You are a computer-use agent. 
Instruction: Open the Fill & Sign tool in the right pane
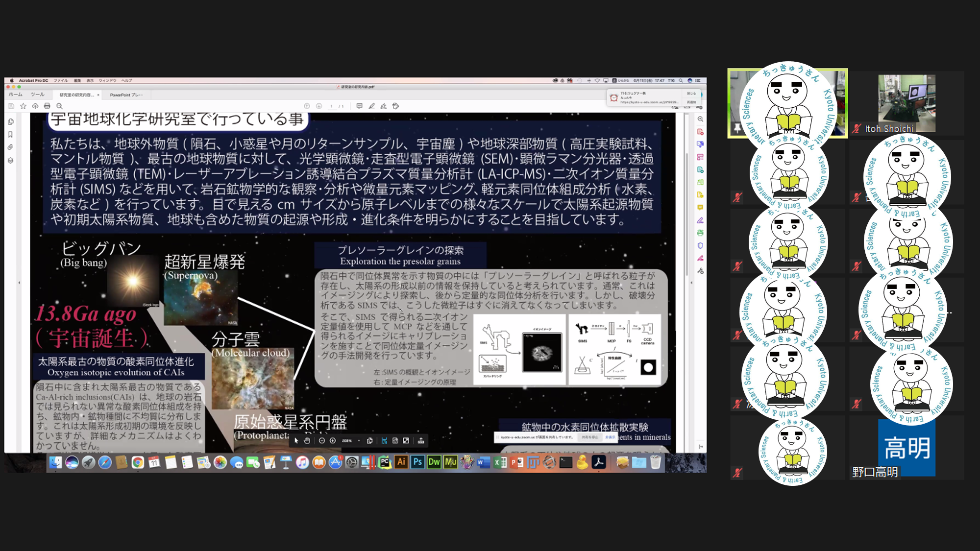coord(700,220)
